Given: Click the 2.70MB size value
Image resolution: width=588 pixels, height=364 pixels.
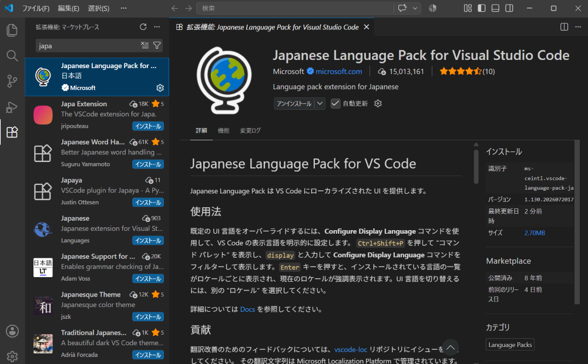Looking at the screenshot, I should [535, 233].
